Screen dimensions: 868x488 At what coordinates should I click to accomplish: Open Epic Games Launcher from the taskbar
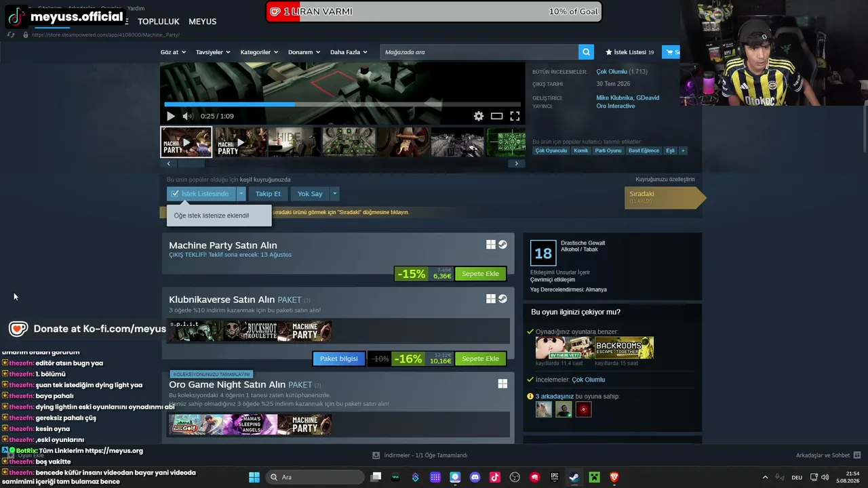click(x=554, y=477)
